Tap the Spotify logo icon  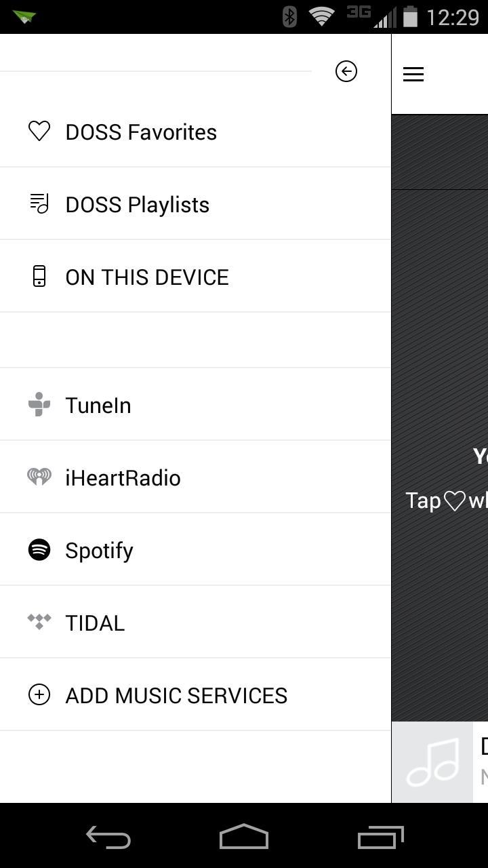point(39,549)
